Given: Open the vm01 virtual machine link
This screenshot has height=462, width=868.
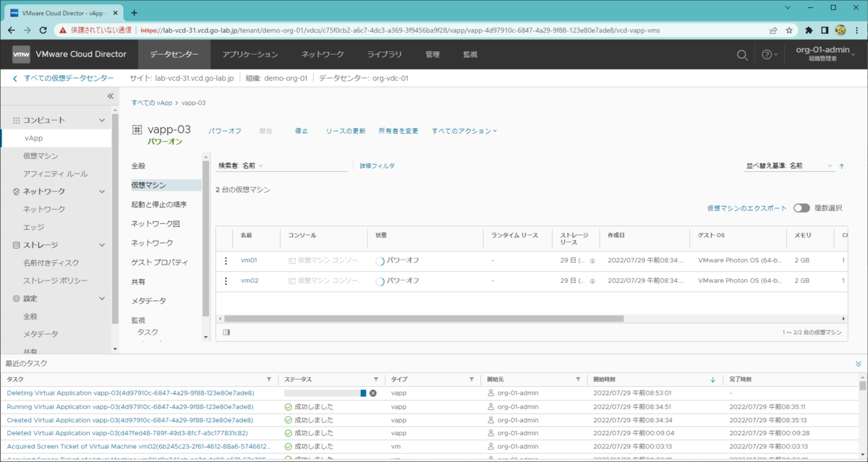Looking at the screenshot, I should click(x=249, y=260).
